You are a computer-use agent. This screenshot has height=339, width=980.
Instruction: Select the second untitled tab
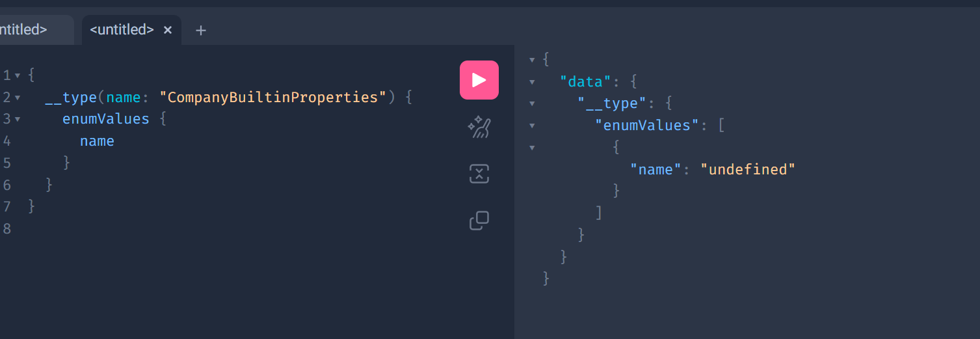[122, 29]
